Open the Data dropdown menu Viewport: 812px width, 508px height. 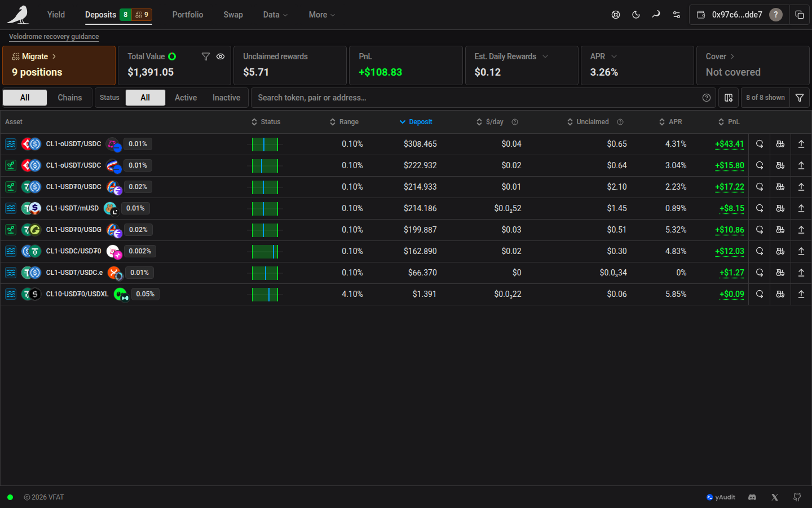pos(275,15)
